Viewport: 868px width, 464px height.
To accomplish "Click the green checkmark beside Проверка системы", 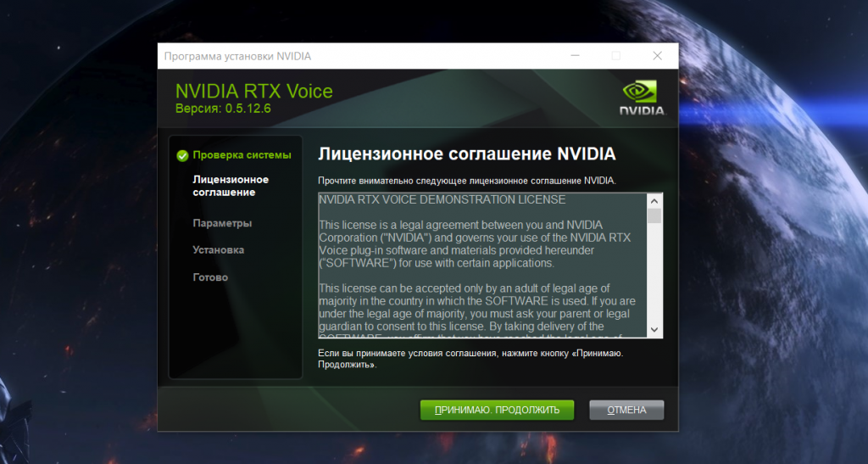I will 182,155.
